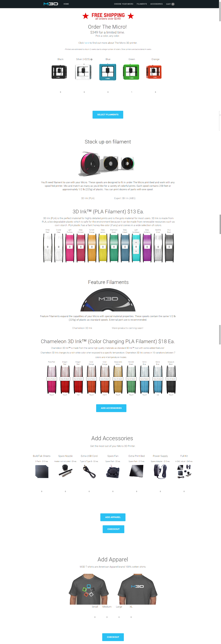The image size is (221, 644).
Task: Follow the 'here' link about The Micro
Action: tap(87, 43)
